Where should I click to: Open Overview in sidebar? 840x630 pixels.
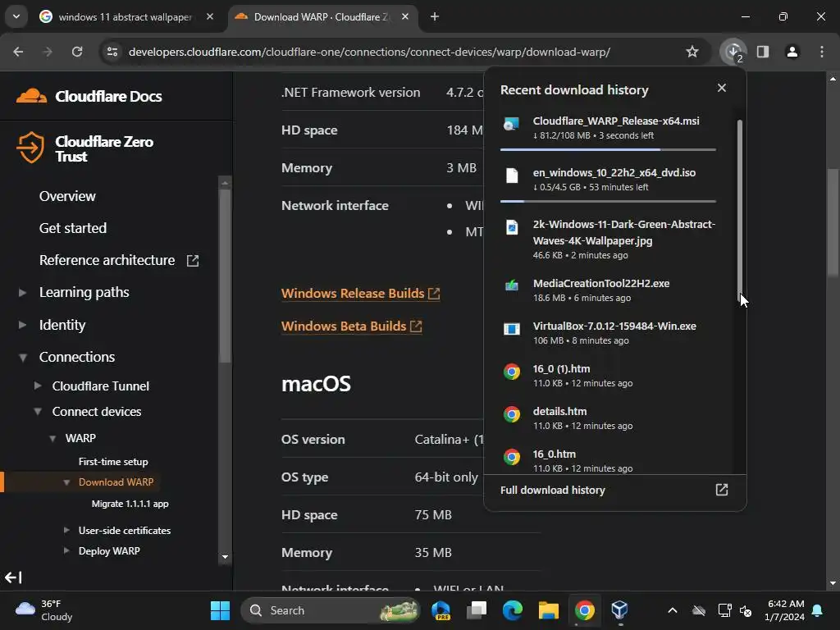click(67, 196)
